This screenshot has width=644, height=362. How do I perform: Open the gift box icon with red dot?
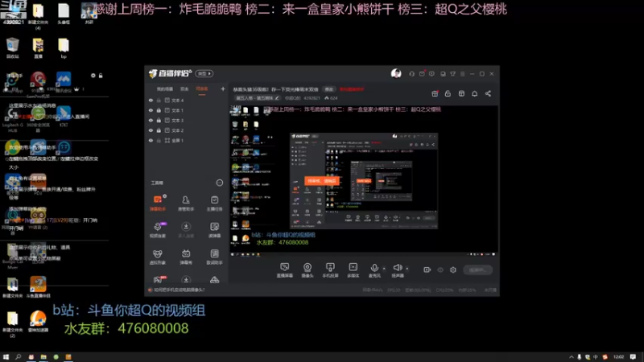[435, 93]
